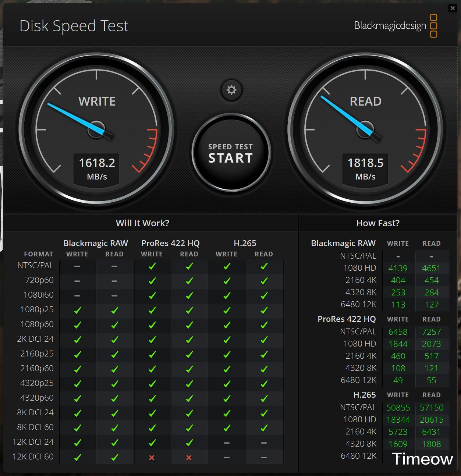Click Blackmagic RAW read dash for 1080i60
The image size is (461, 476).
click(114, 296)
